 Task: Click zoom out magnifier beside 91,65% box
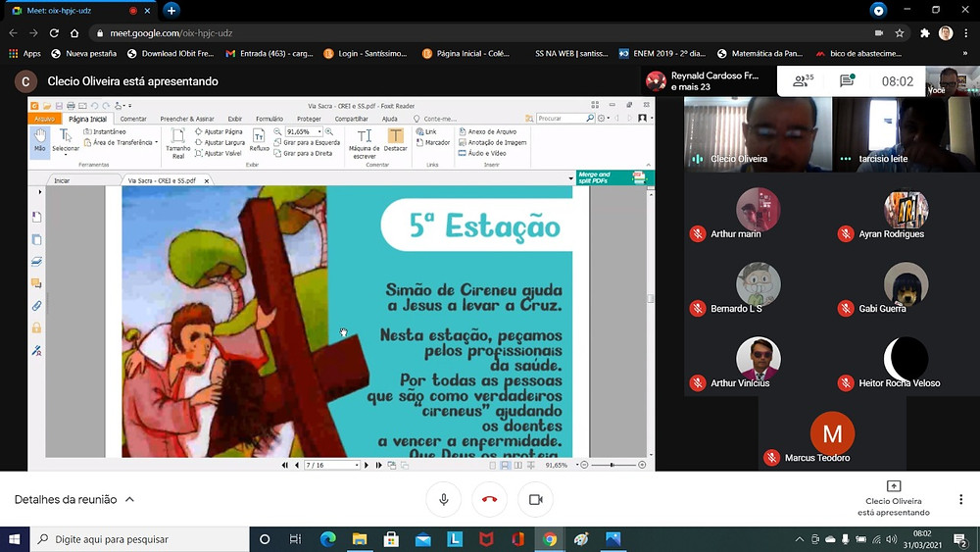tap(277, 132)
